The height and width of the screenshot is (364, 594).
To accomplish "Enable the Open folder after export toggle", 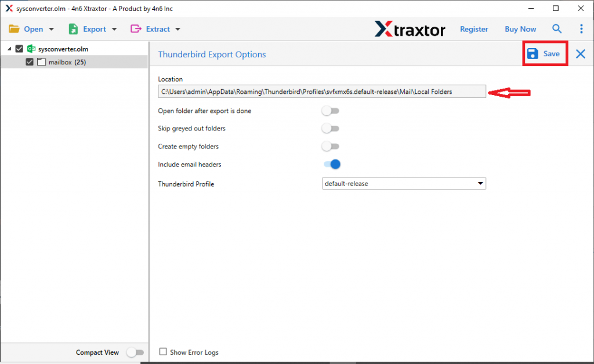I will [330, 111].
